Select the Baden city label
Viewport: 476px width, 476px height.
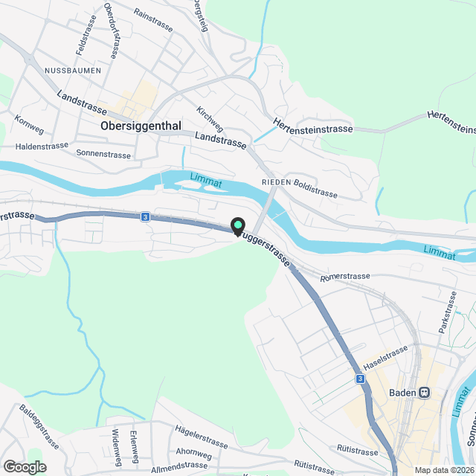point(402,393)
